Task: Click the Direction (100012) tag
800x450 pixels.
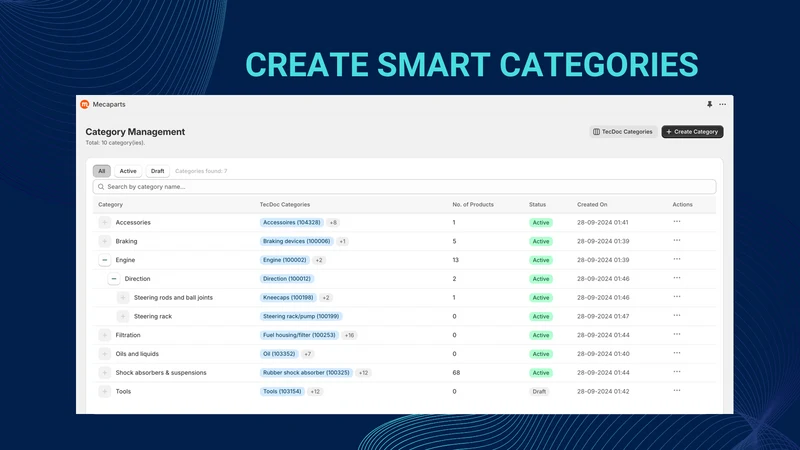Action: coord(287,279)
